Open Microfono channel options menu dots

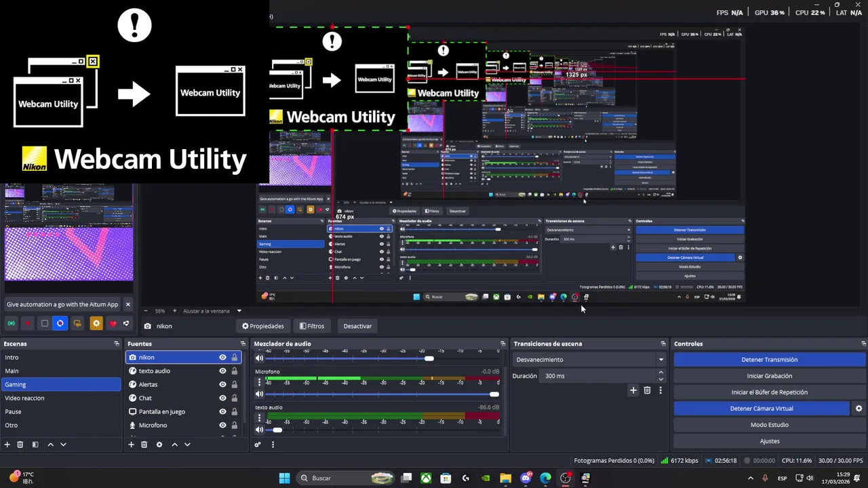(x=259, y=382)
